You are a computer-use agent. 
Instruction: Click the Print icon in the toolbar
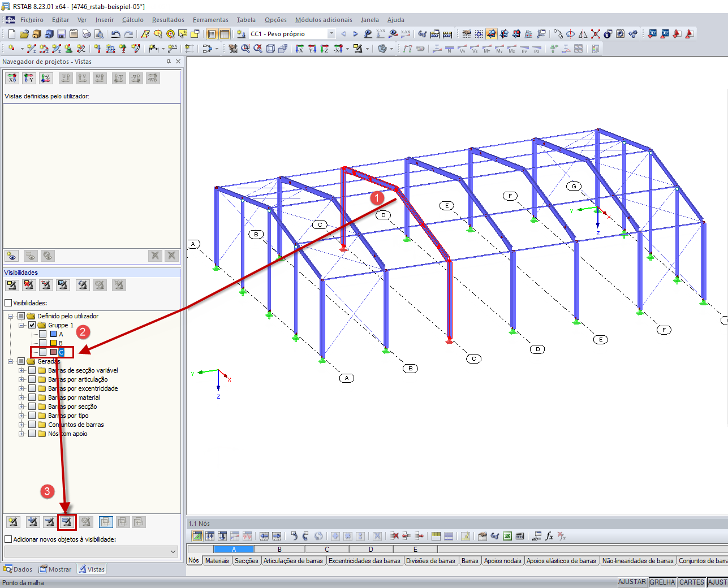point(85,34)
